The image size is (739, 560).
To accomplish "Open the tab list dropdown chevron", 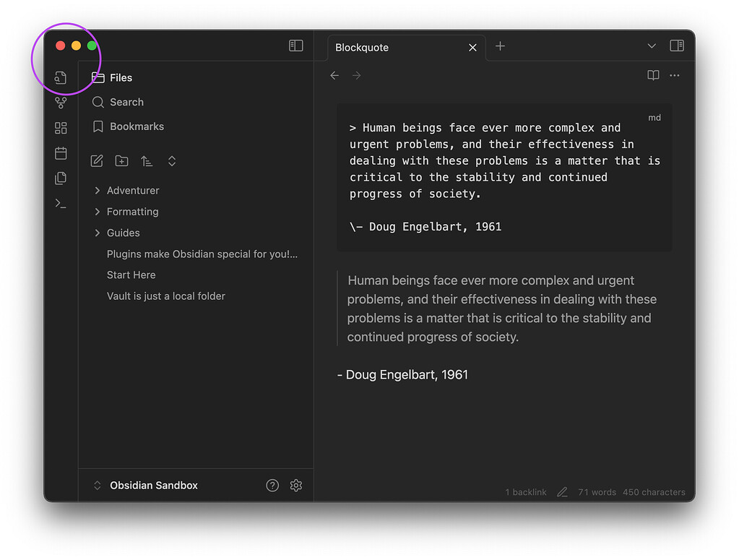I will click(x=651, y=45).
